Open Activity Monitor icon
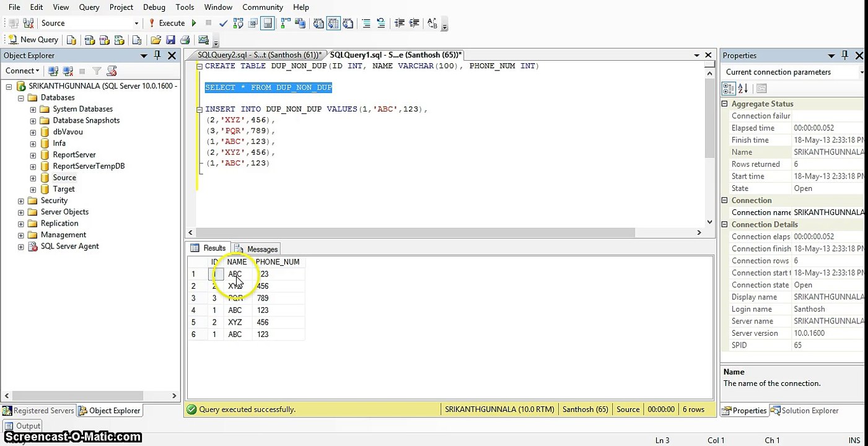The width and height of the screenshot is (868, 446). 203,40
